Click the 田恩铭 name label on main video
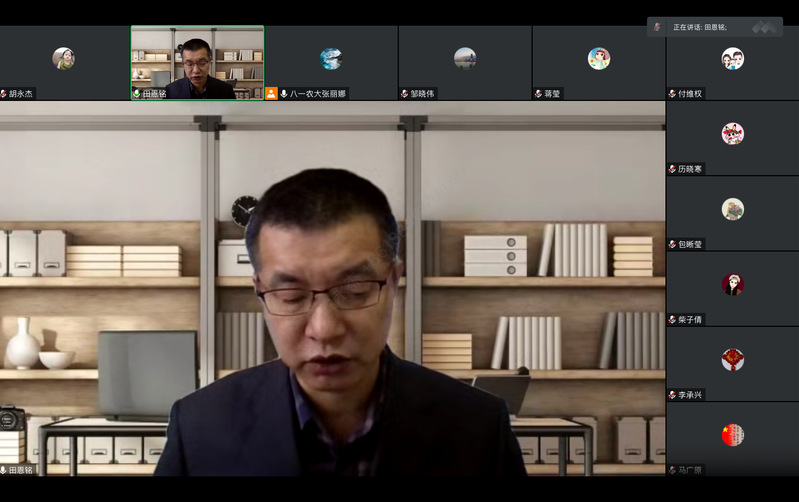Image resolution: width=799 pixels, height=502 pixels. (x=21, y=470)
